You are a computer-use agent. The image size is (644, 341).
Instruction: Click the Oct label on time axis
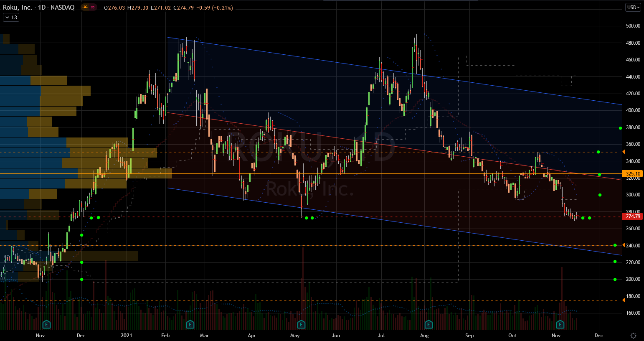(x=512, y=336)
